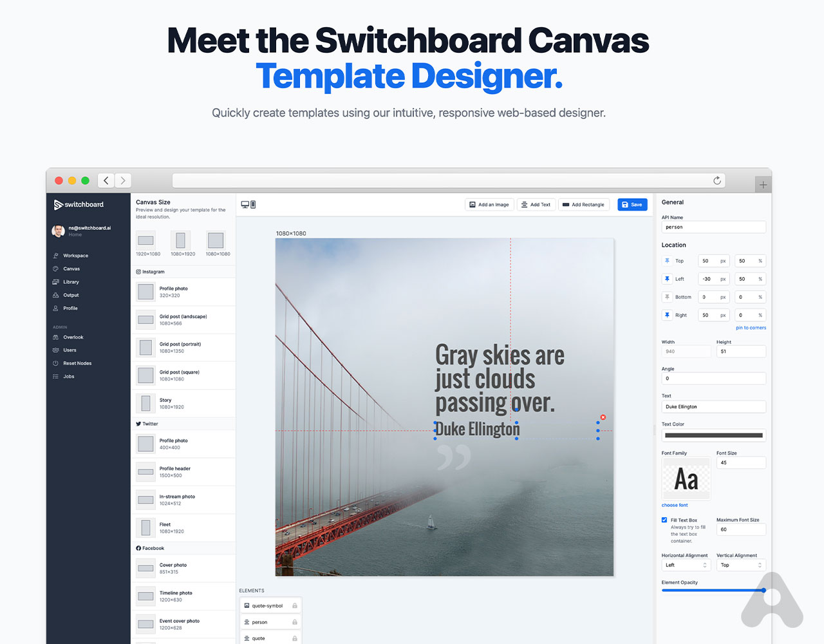Click the lock icon on quote-symbol element
Viewport: 824px width, 644px height.
(295, 606)
